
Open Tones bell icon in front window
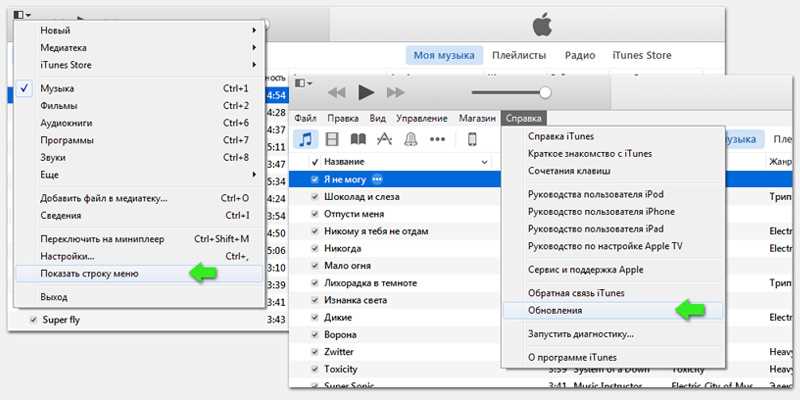point(411,139)
